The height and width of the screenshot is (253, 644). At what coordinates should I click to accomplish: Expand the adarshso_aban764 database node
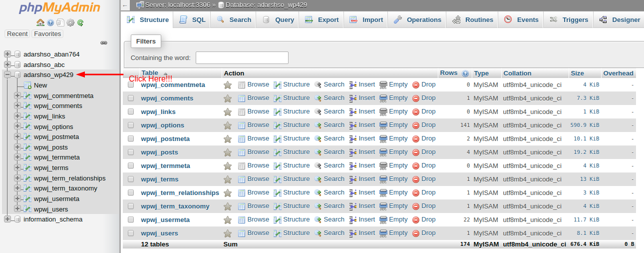(7, 54)
